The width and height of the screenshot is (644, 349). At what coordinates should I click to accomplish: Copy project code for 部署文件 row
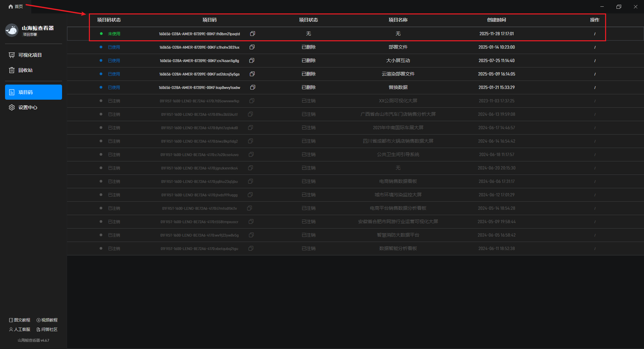point(252,47)
